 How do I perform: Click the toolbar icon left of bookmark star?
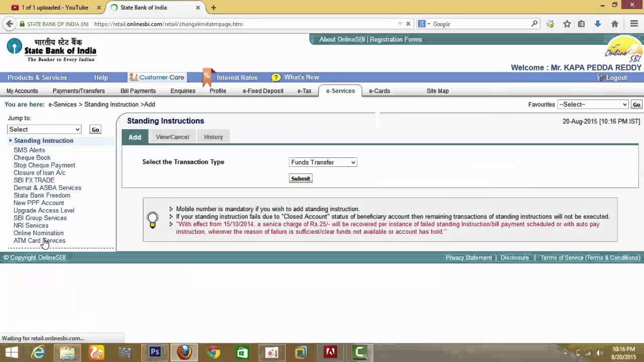(x=550, y=24)
